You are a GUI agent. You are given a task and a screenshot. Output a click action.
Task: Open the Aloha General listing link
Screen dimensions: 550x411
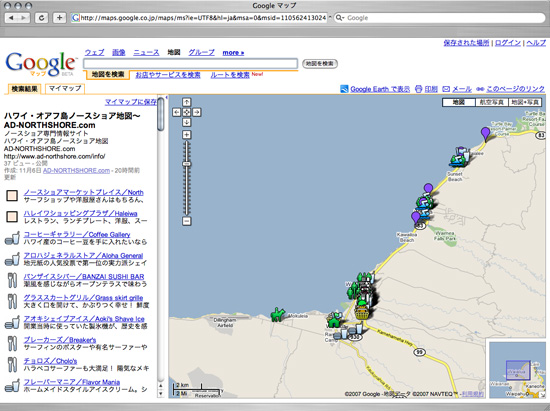coord(83,256)
